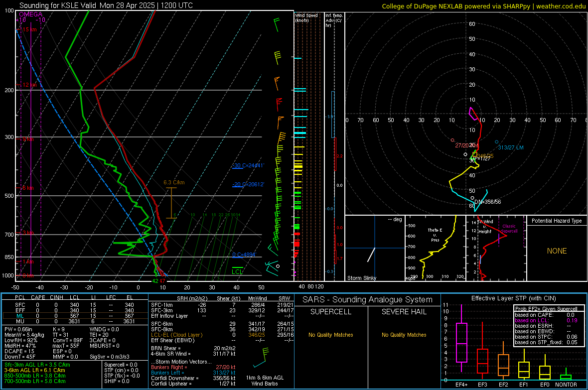The width and height of the screenshot is (588, 390).
Task: Click the 'UP=1/27' hodograph label
Action: [x=480, y=158]
